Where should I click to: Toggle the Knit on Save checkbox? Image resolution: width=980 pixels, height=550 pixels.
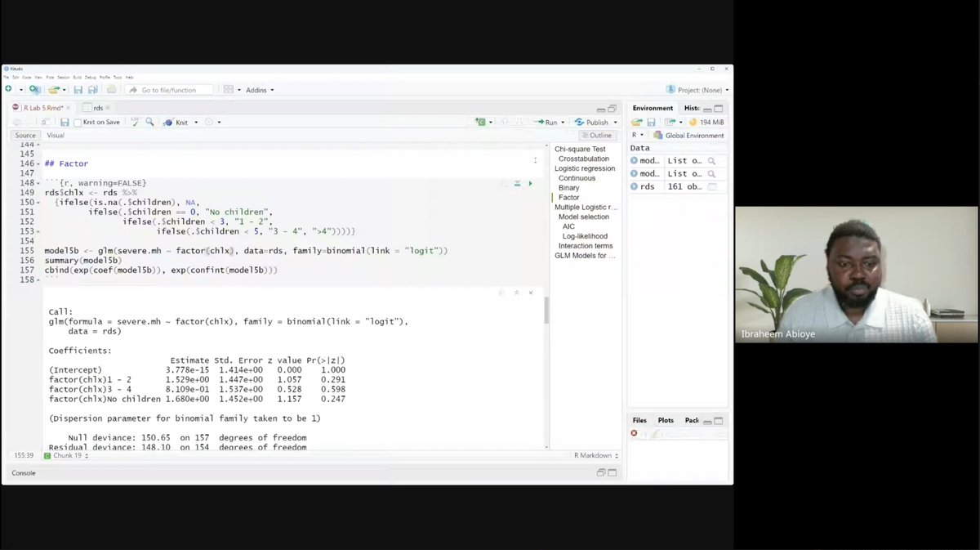click(78, 123)
